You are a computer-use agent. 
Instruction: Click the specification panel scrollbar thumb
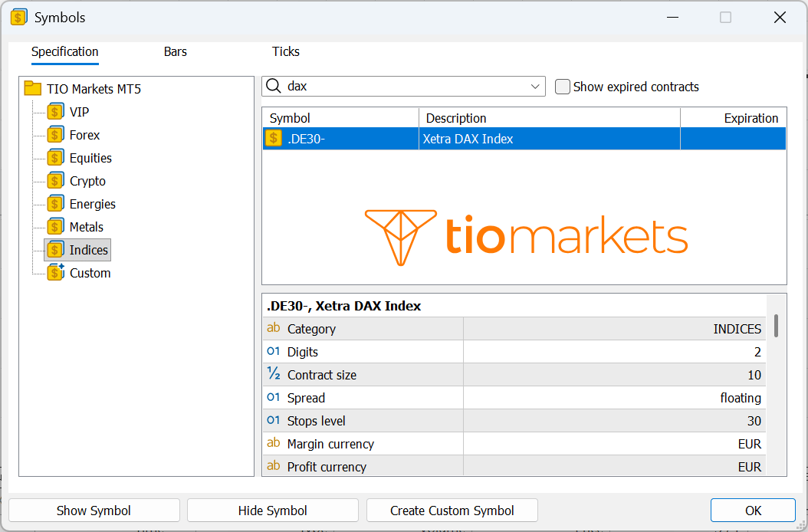(776, 326)
